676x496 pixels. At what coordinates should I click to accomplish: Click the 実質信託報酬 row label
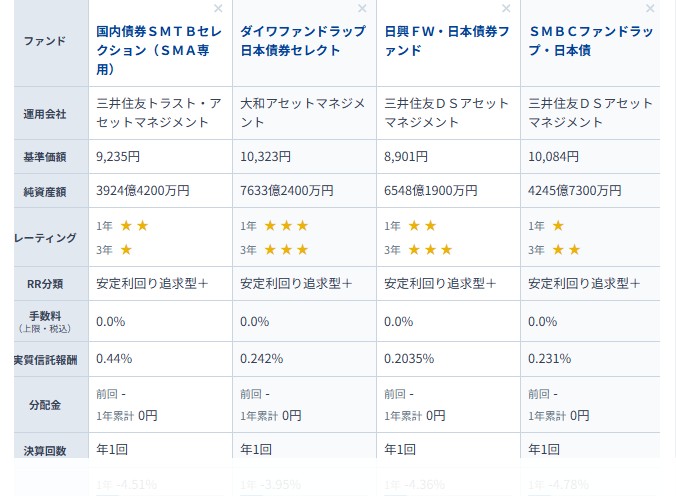click(44, 359)
